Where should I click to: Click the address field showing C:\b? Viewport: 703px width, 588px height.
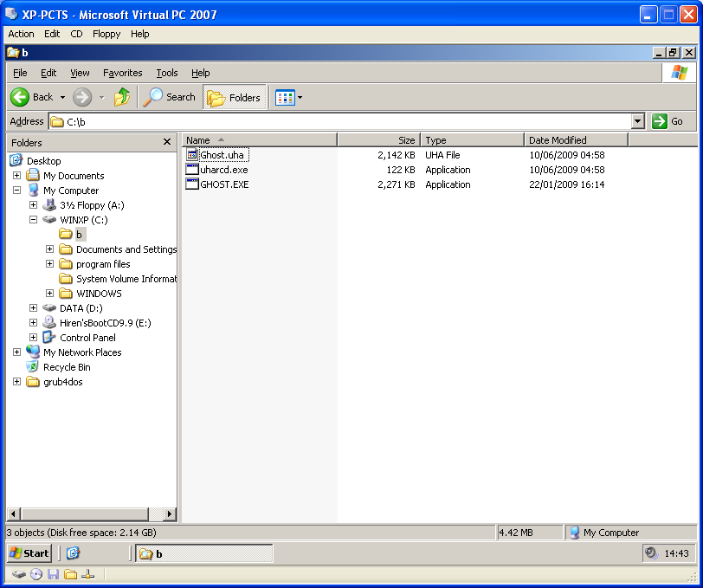tap(340, 121)
